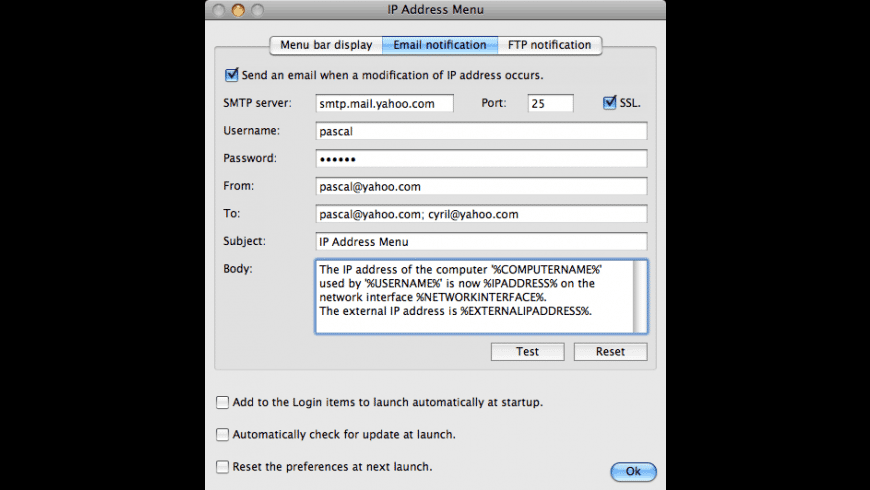Click the Body label
Viewport: 870px width, 490px height.
click(x=237, y=269)
